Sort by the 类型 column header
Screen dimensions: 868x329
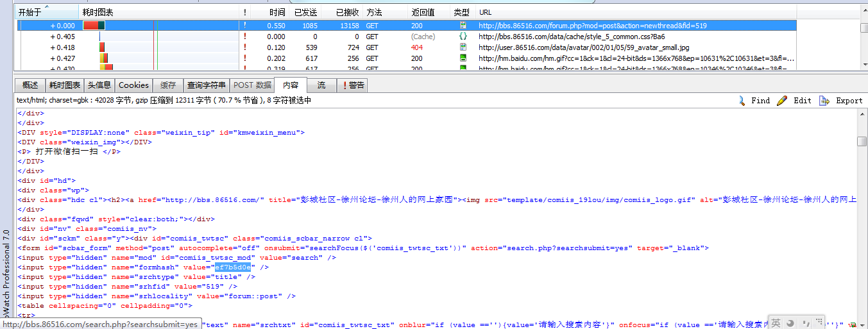(462, 12)
